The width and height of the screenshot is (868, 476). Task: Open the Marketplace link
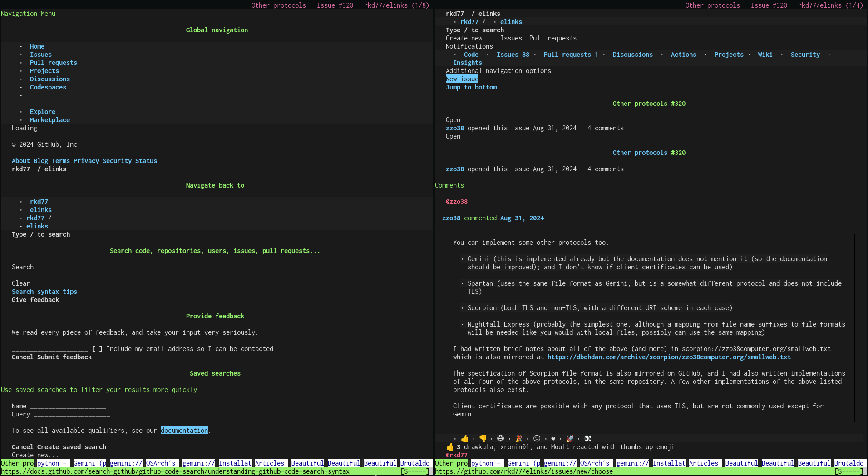point(50,120)
